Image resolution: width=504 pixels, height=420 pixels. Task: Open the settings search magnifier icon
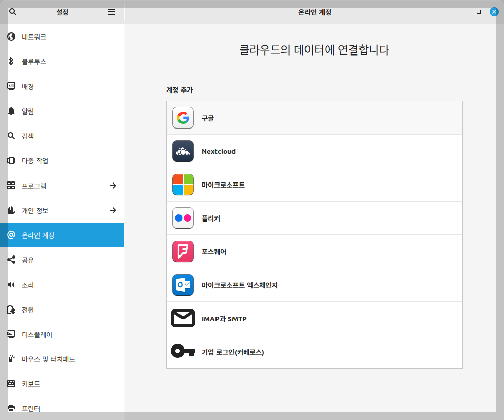pos(12,12)
